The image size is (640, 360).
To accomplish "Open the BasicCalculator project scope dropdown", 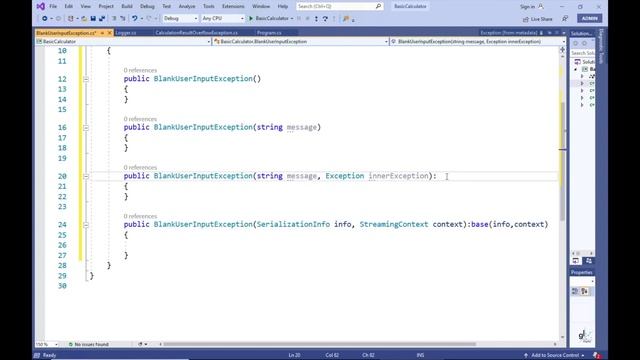I will click(123, 42).
